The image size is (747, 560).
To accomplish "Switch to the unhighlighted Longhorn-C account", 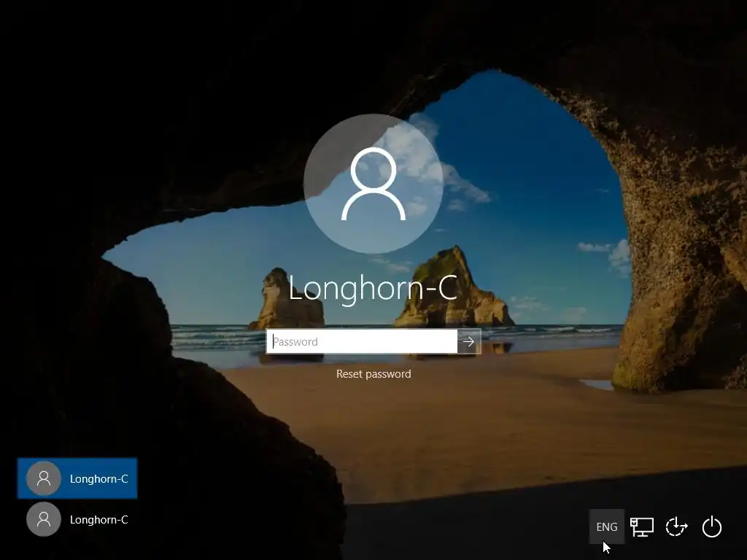I will [77, 519].
